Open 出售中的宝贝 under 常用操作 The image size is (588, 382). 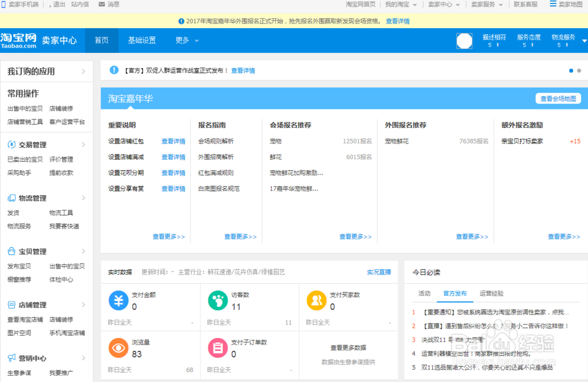click(25, 109)
